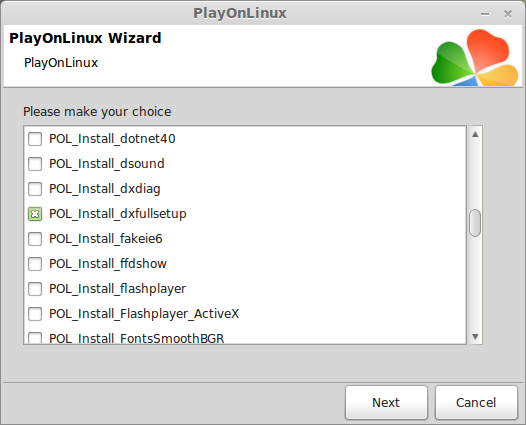
Task: Check the POL_Install_dotnet40 checkbox
Action: point(35,139)
